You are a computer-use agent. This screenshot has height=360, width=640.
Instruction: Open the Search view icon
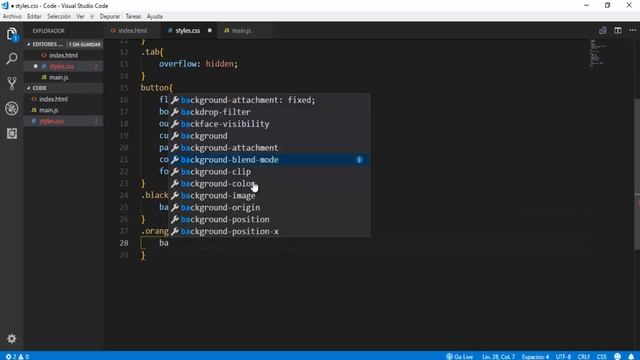click(12, 59)
